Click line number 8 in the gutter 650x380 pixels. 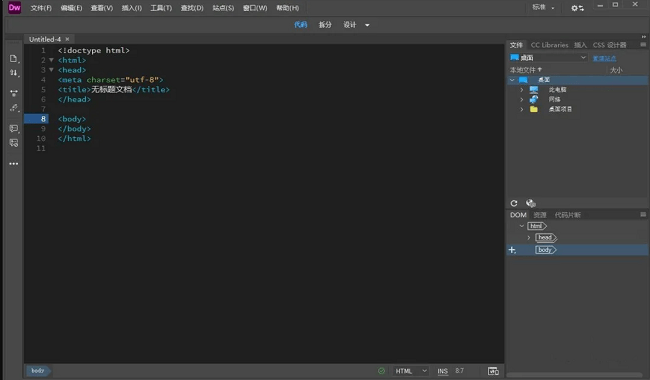(43, 119)
